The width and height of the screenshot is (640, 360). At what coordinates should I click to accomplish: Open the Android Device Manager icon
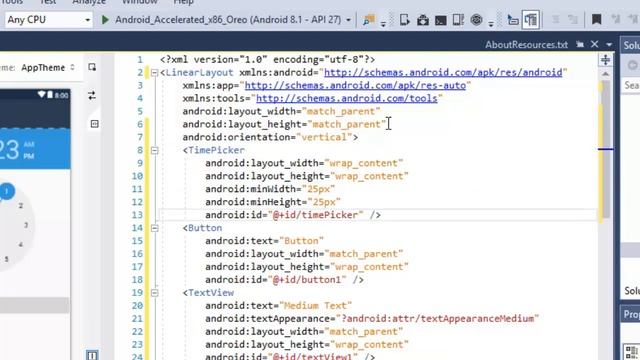point(404,20)
